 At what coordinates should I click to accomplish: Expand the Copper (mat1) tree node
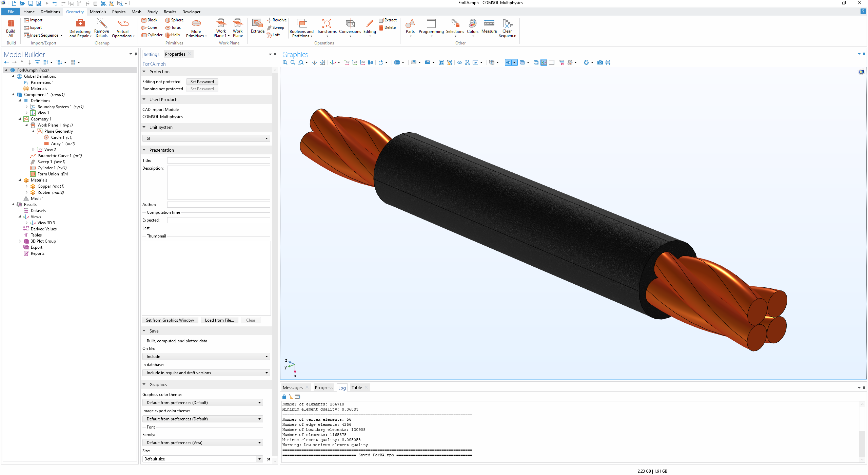click(x=26, y=186)
